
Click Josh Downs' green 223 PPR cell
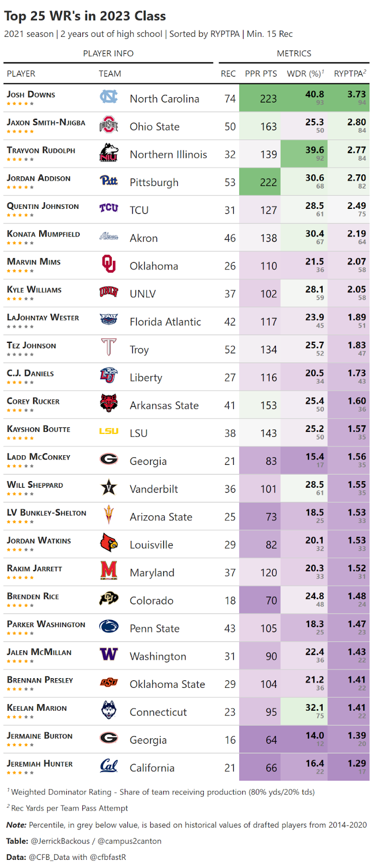click(268, 99)
